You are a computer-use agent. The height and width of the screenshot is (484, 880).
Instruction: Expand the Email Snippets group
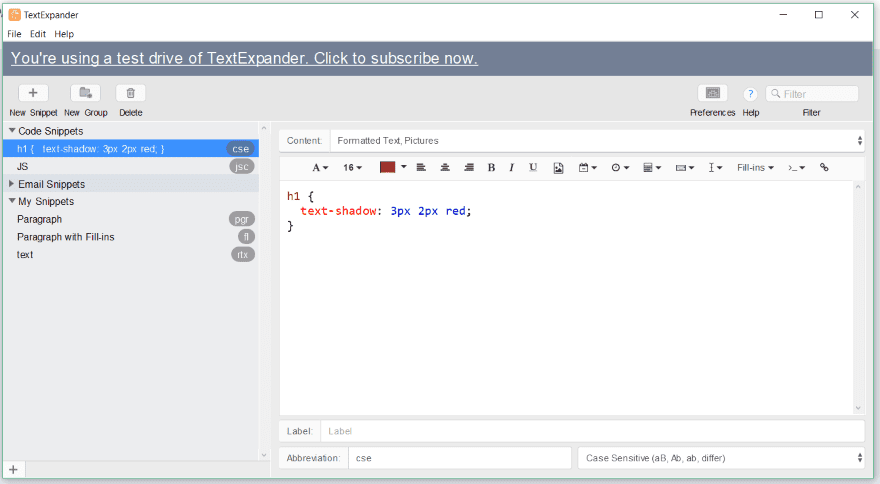12,184
